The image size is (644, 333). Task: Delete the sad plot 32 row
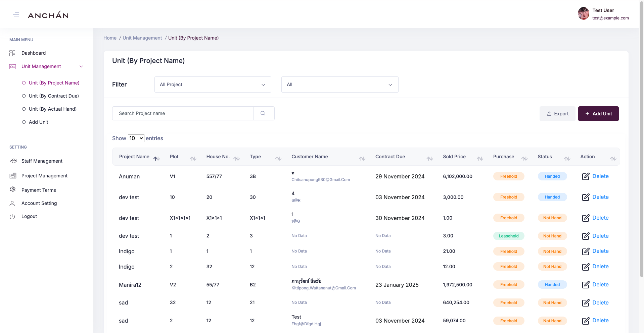click(x=600, y=302)
